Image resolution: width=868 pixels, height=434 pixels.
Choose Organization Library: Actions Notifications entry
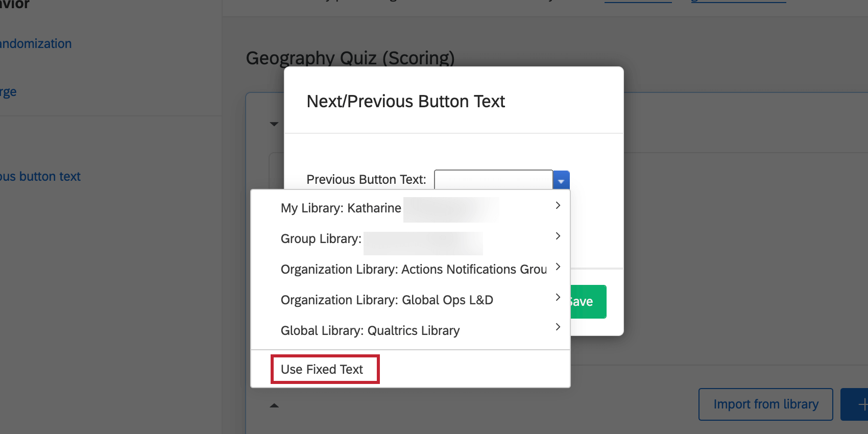pos(414,270)
